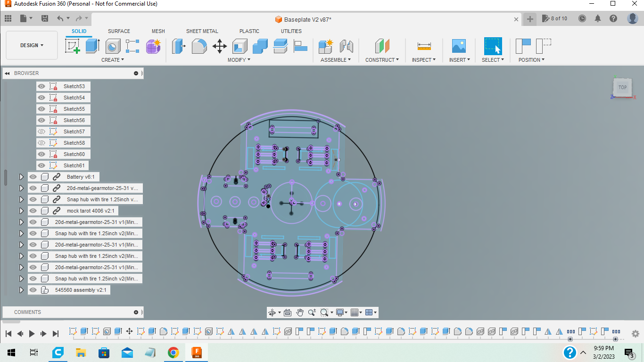Toggle visibility of Battery v6:1
Image resolution: width=644 pixels, height=362 pixels.
33,177
